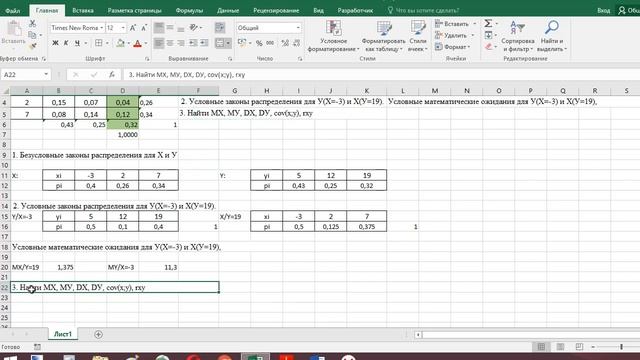Click the Copy icon in clipboard group
This screenshot has height=360, width=640.
(x=32, y=36)
